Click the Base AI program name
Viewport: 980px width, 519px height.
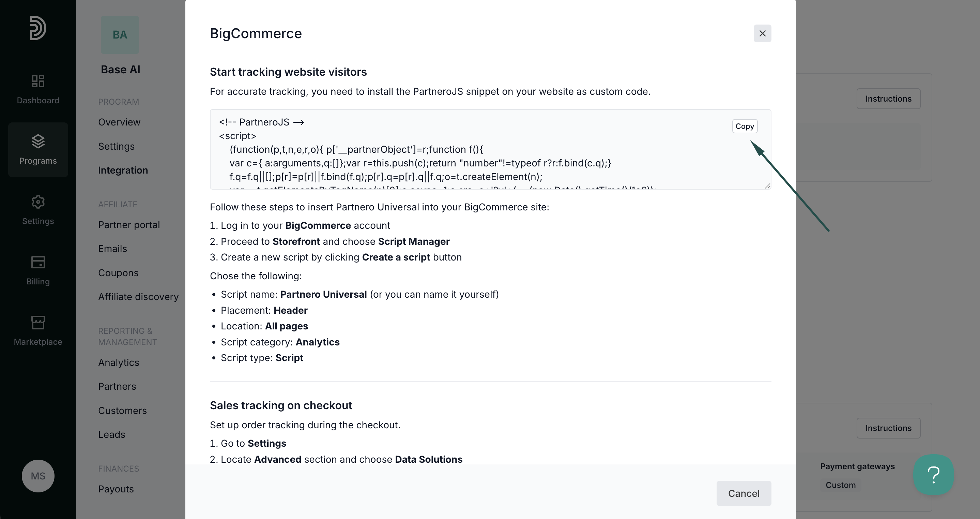121,69
